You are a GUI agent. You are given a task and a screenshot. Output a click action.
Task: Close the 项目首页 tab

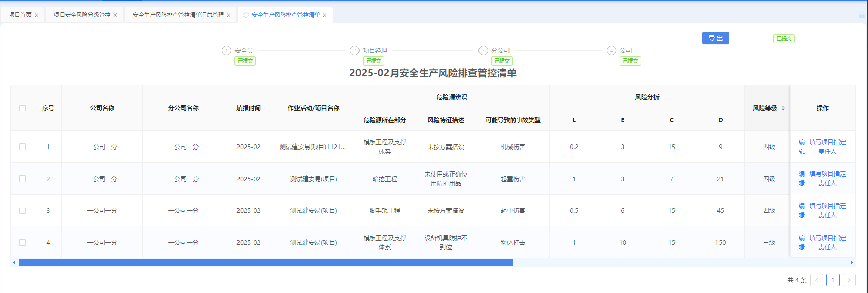click(x=37, y=15)
